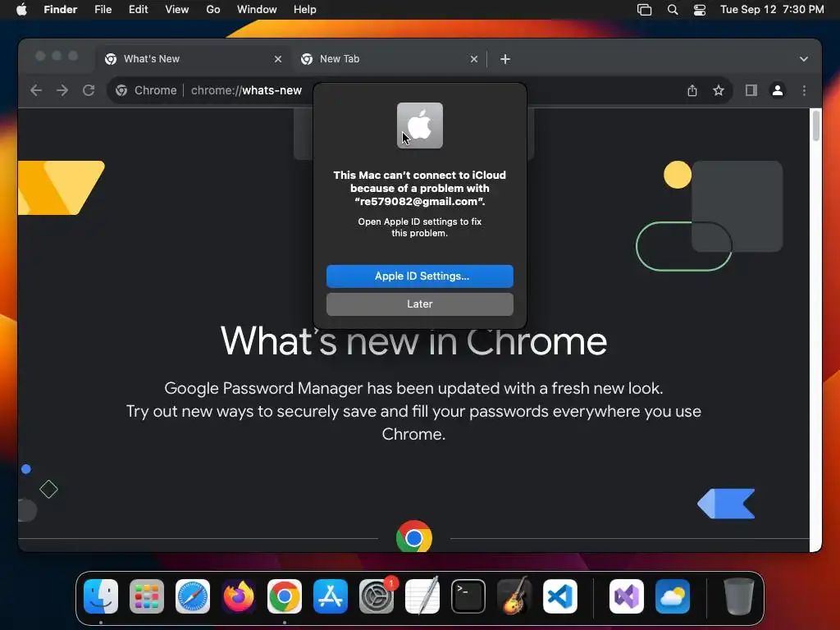
Task: Click the Apple logo icon in dialog
Action: click(x=419, y=126)
